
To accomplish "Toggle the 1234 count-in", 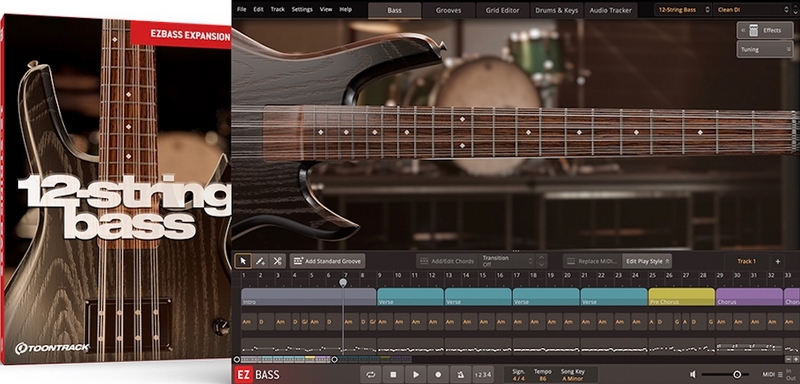I will tap(483, 375).
